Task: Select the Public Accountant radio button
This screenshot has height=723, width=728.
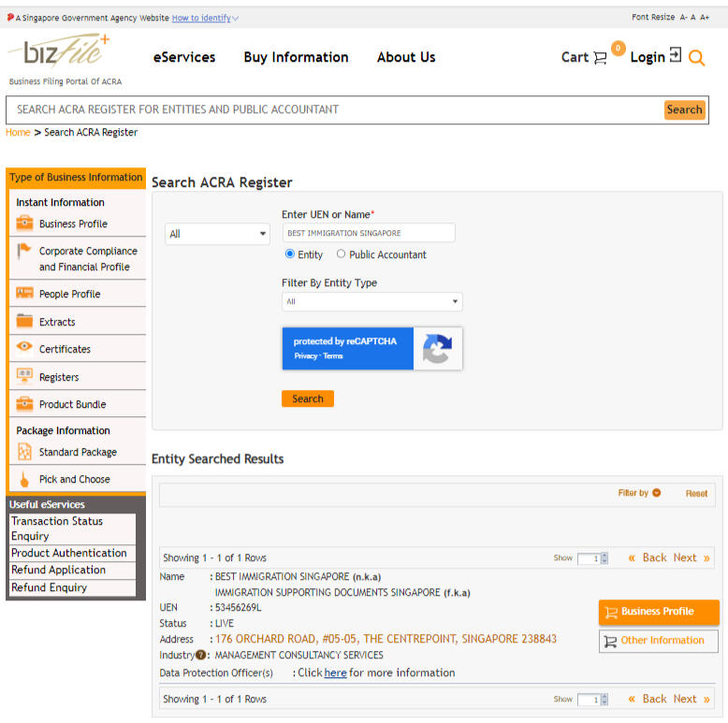Action: tap(341, 253)
